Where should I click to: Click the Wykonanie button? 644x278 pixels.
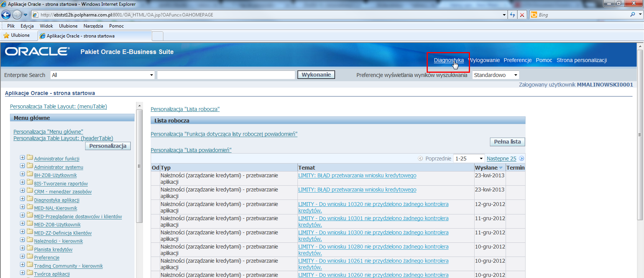click(x=316, y=75)
